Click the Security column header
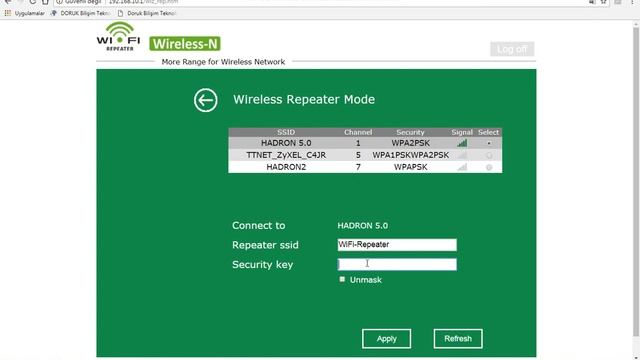640x360 pixels. coord(410,132)
